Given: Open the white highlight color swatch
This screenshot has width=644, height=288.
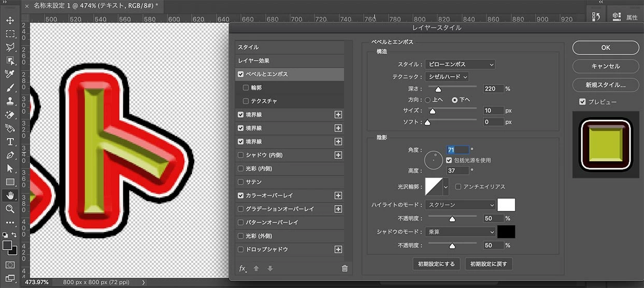Looking at the screenshot, I should coord(506,205).
